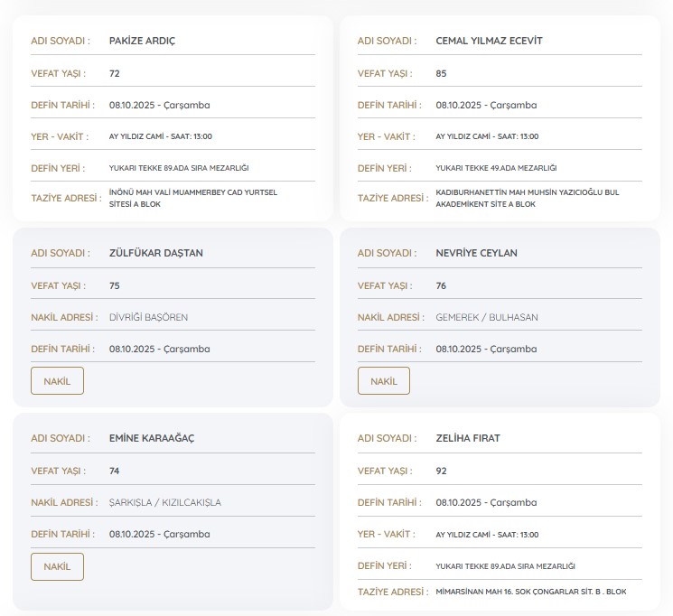Click NAKİL button in Zülfükar Daştan card
673x616 pixels.
click(57, 381)
